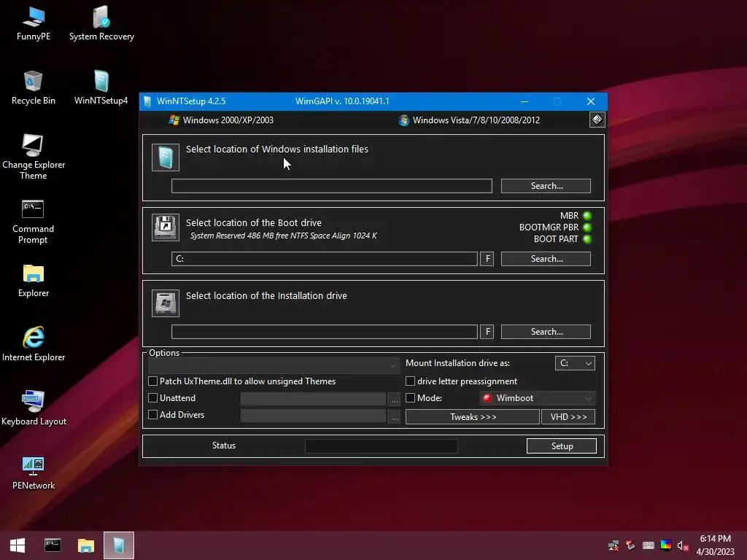This screenshot has width=747, height=560.
Task: Browse for Unattend file with ... button
Action: click(x=395, y=399)
